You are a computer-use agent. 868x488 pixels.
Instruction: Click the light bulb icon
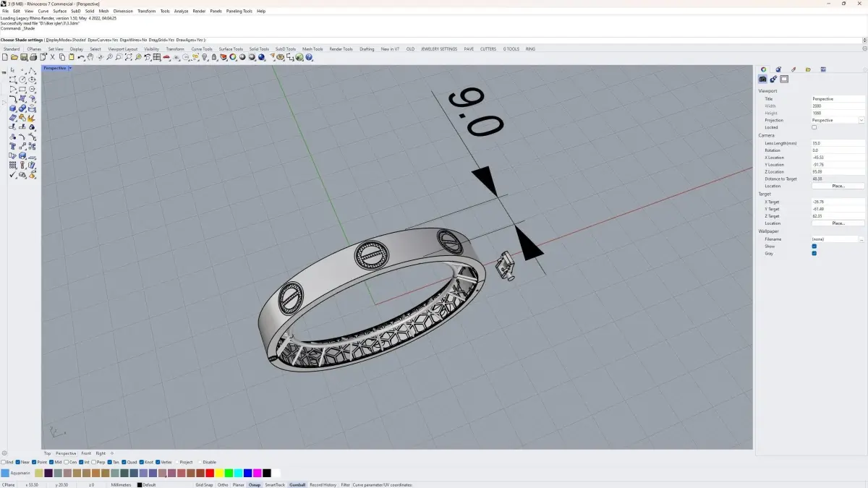coord(204,57)
